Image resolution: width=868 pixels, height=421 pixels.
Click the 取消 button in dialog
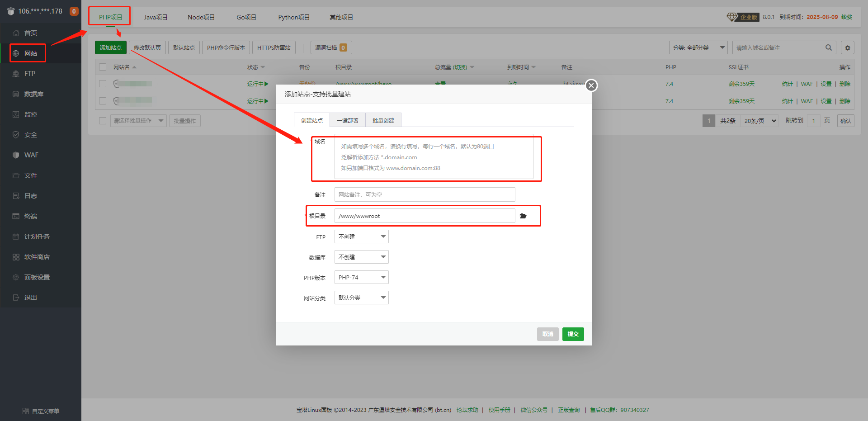(548, 334)
